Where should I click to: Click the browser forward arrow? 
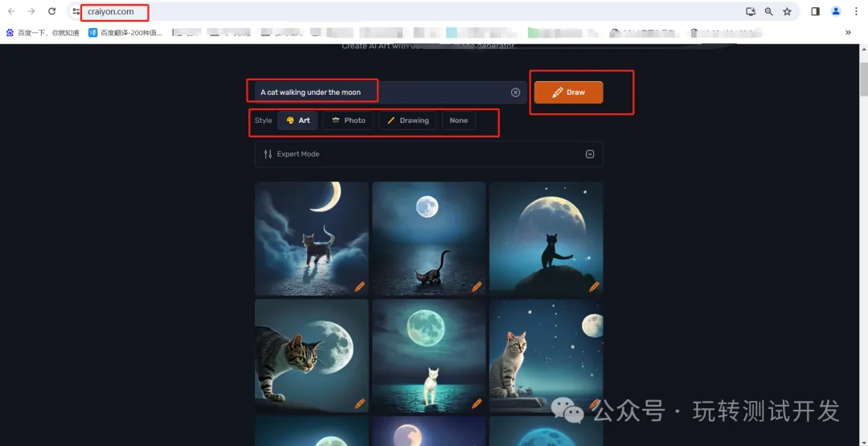31,11
